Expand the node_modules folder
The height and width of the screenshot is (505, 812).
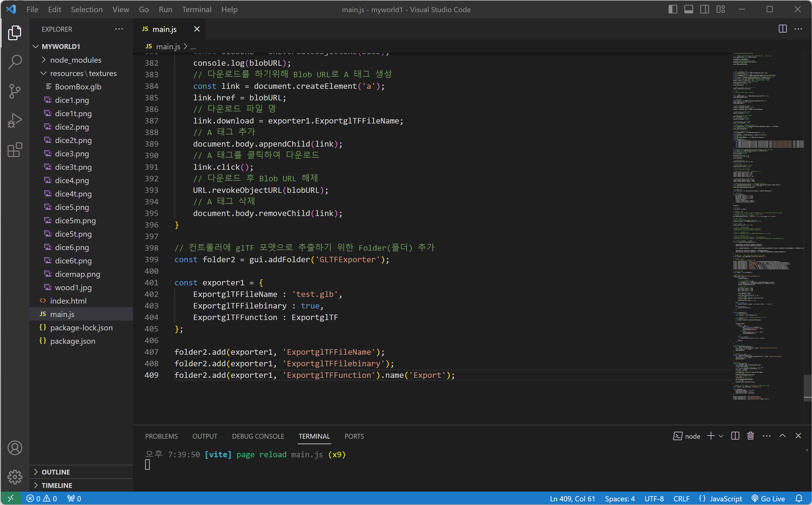coord(75,60)
